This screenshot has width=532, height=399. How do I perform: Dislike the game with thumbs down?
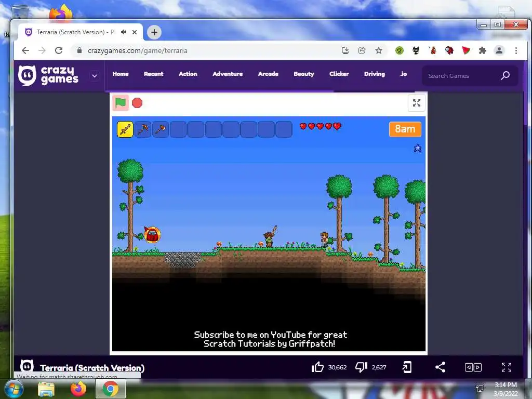coord(361,367)
